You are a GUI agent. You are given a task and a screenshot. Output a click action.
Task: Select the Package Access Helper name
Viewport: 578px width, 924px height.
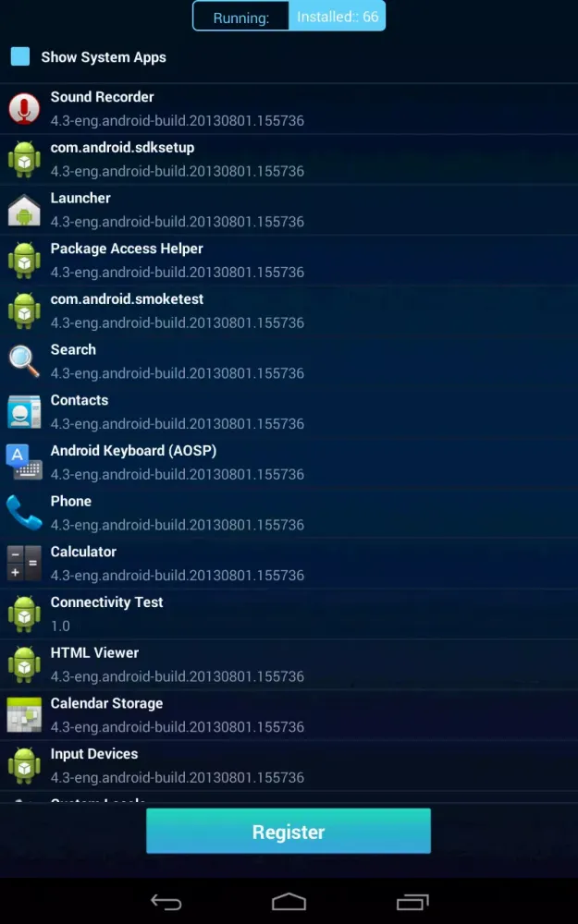tap(127, 249)
